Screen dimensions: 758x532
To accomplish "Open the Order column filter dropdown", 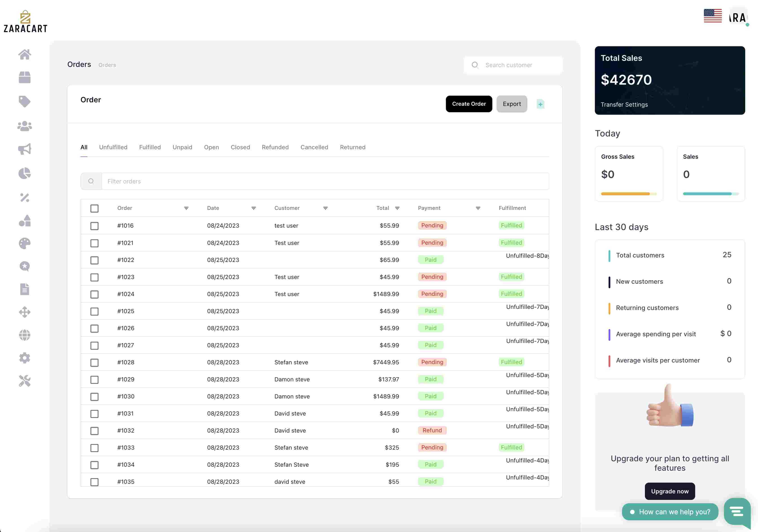I will [x=186, y=208].
